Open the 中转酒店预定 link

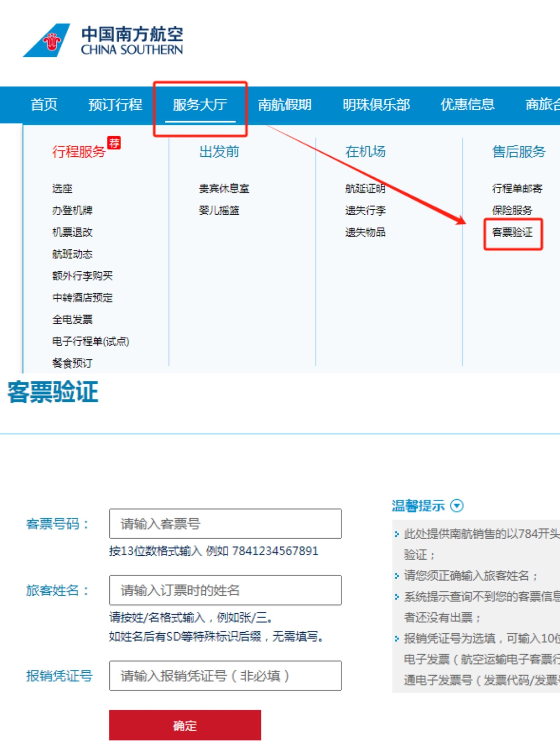pos(82,298)
